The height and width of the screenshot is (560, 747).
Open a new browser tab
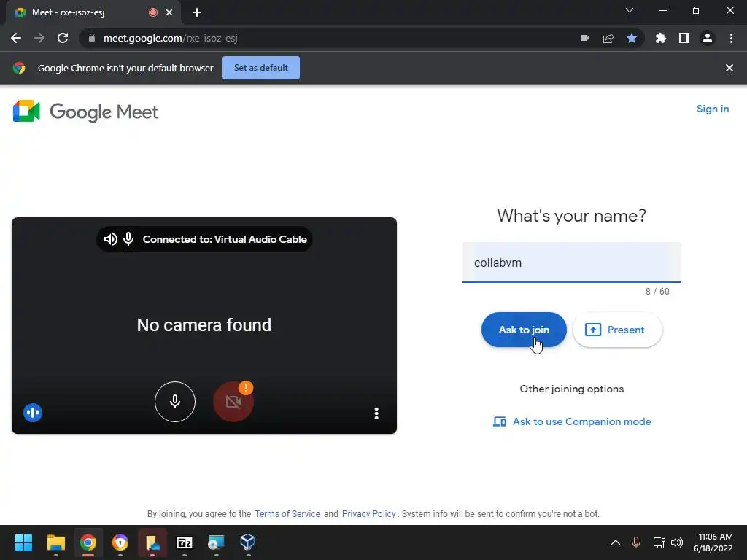coord(197,12)
